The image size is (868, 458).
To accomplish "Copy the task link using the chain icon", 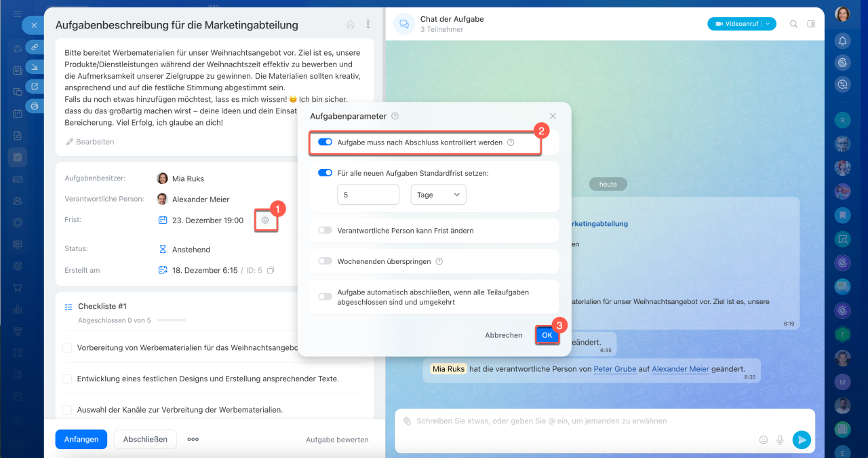I will 35,47.
